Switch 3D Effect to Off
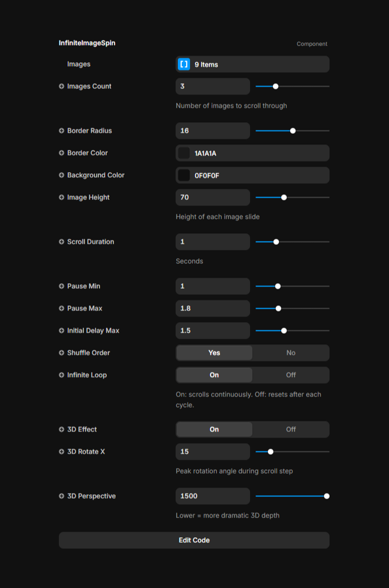Screen dimensions: 389x588 pos(291,430)
